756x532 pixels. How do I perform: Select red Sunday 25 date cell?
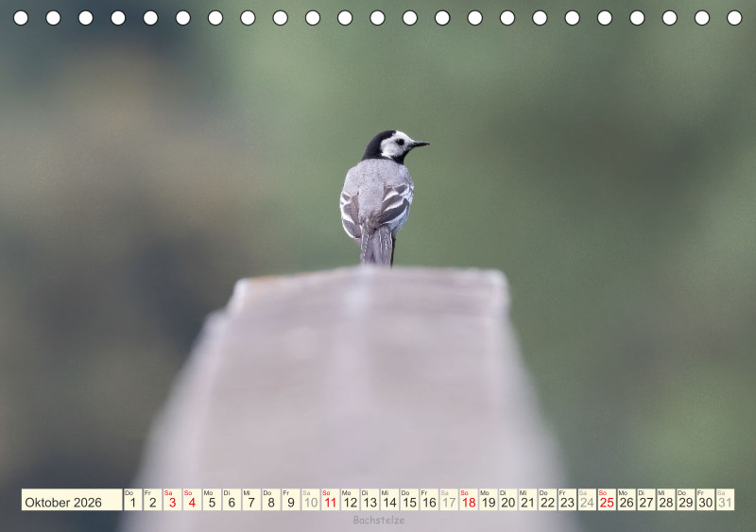click(607, 502)
